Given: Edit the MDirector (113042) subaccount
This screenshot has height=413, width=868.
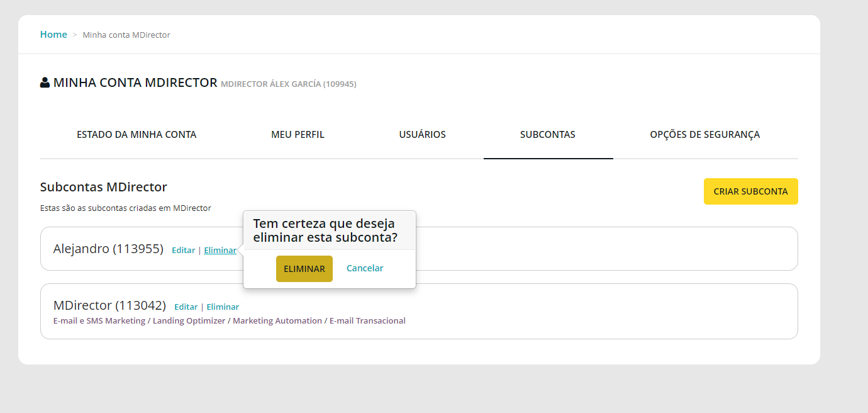Looking at the screenshot, I should point(186,307).
